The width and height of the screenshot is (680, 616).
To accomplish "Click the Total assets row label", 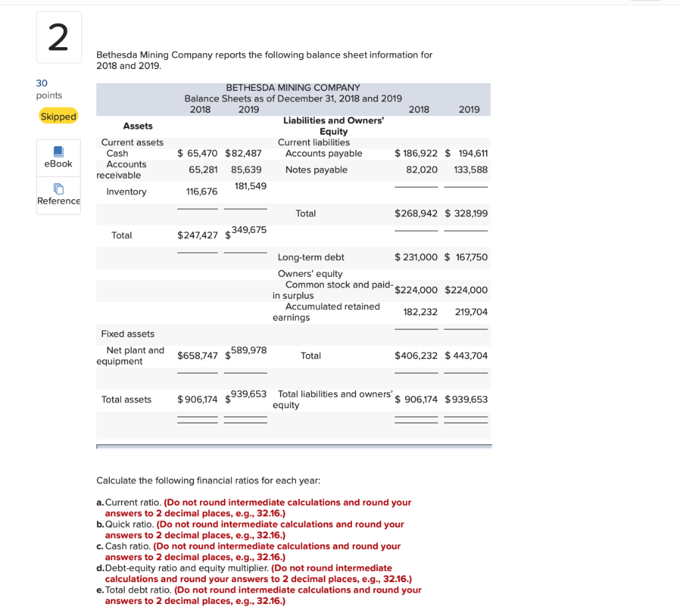I will 126,400.
